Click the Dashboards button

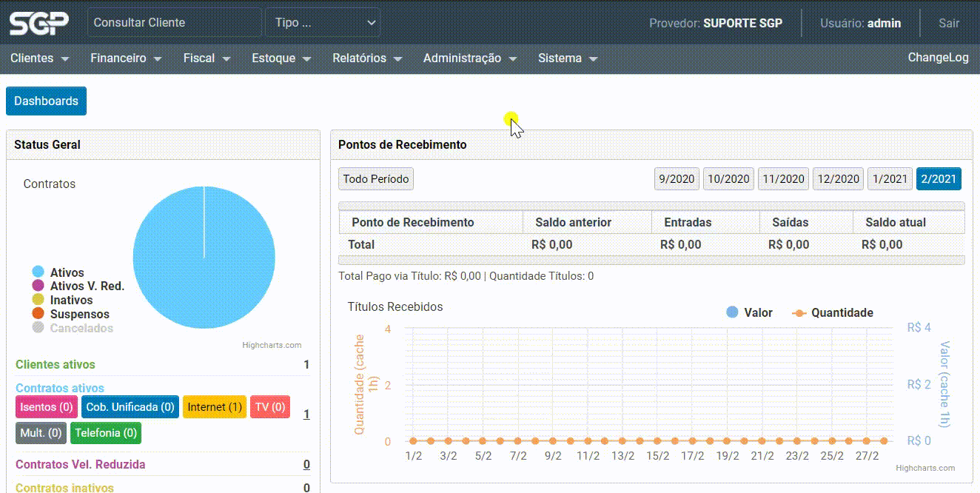46,101
